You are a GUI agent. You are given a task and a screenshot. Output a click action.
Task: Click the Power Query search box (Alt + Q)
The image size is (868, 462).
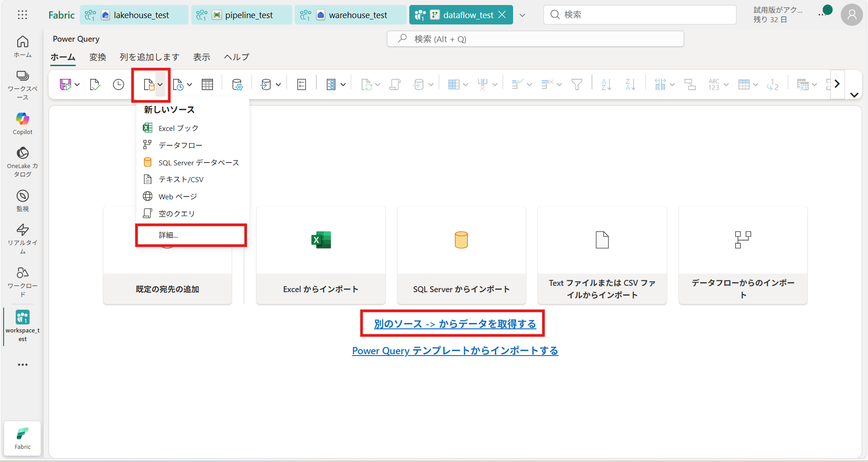[535, 39]
